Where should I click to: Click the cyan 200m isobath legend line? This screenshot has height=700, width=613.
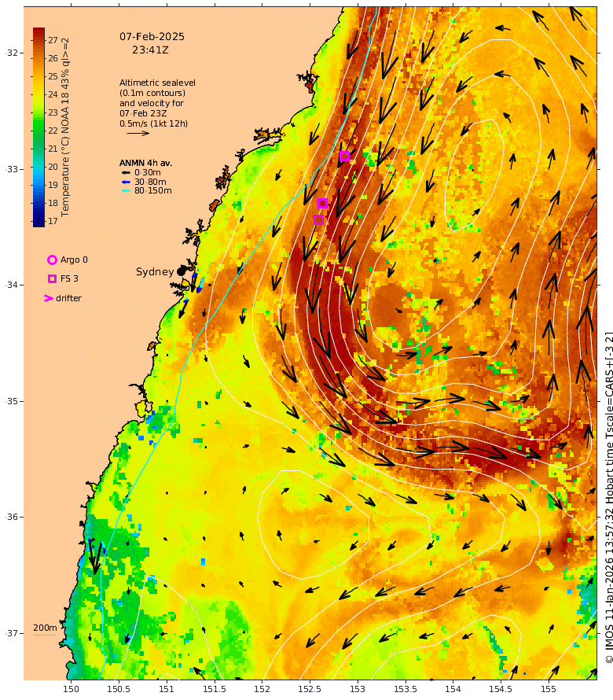point(45,635)
